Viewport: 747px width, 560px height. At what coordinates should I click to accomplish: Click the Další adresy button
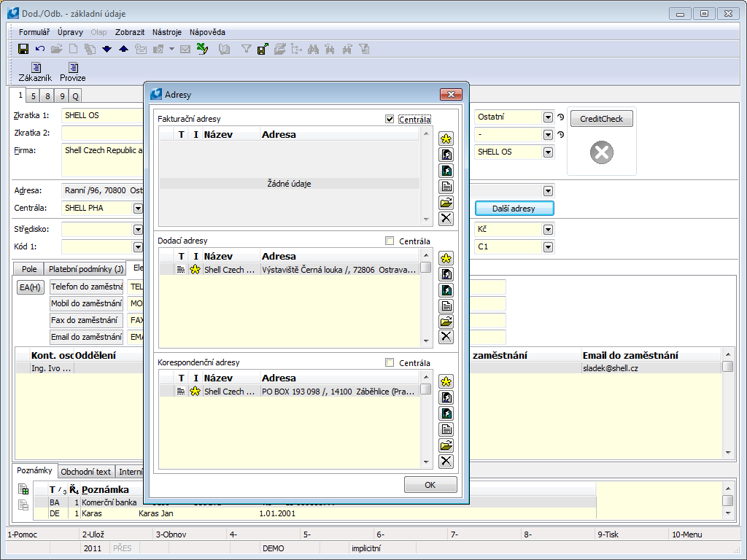(514, 209)
